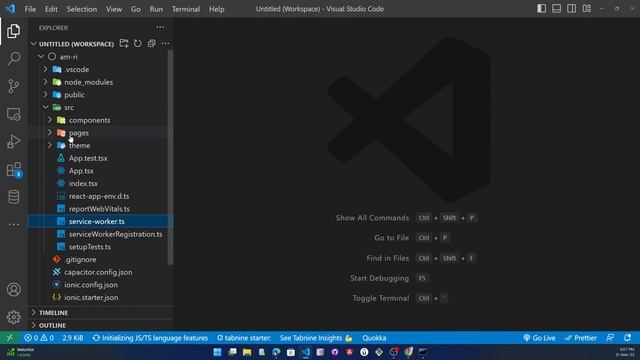Open the Run menu

point(156,9)
